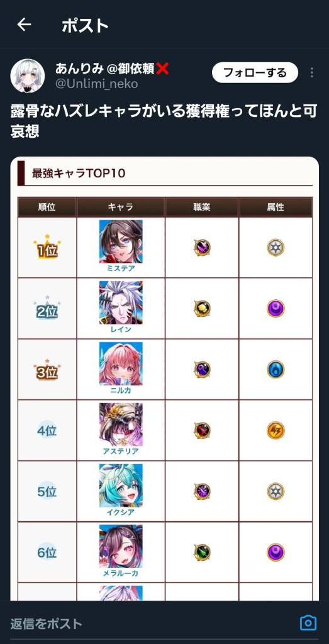The image size is (329, 644).
Task: Click purple attribute orb in レイン row
Action: [x=276, y=308]
